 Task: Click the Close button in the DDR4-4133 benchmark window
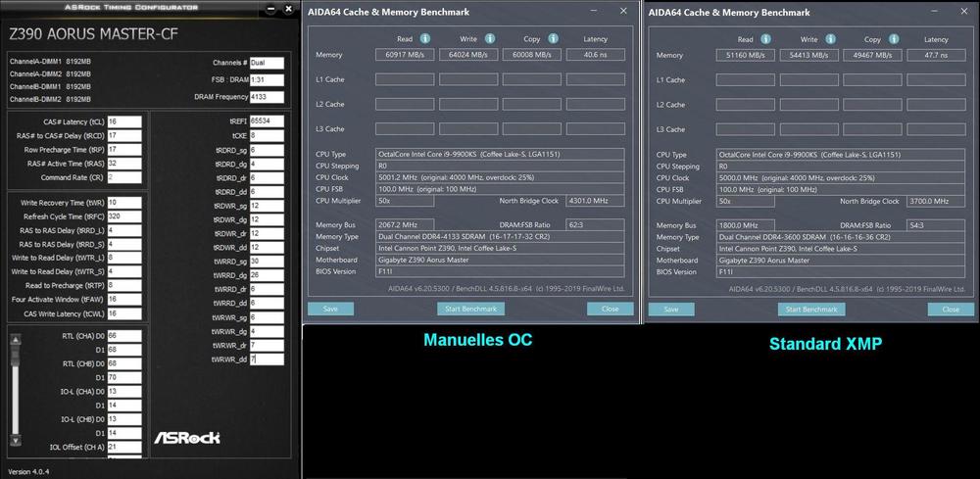tap(610, 309)
